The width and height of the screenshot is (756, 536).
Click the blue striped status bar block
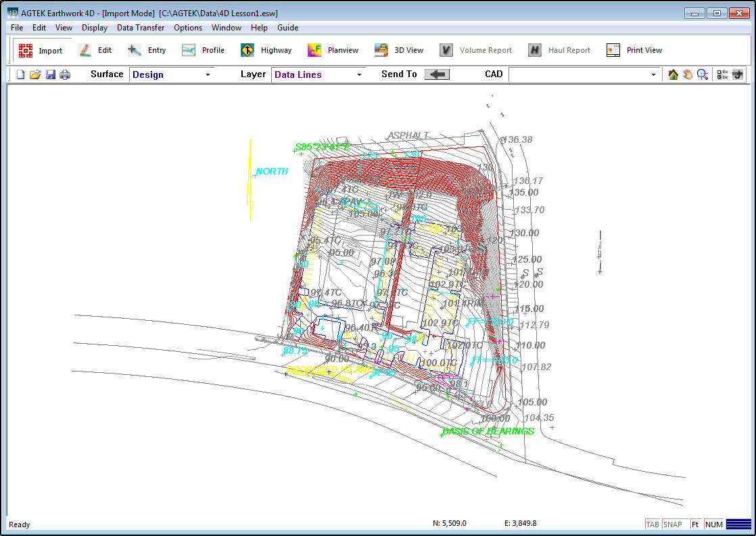pyautogui.click(x=738, y=524)
